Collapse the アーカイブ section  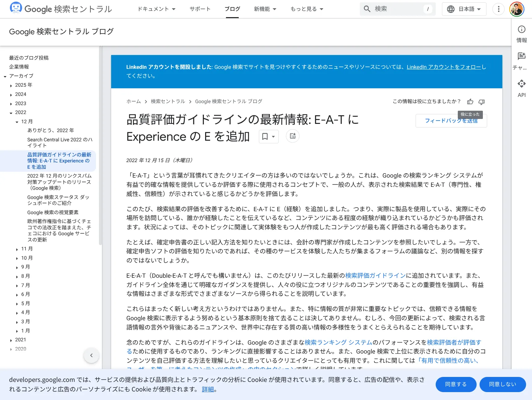[x=5, y=76]
